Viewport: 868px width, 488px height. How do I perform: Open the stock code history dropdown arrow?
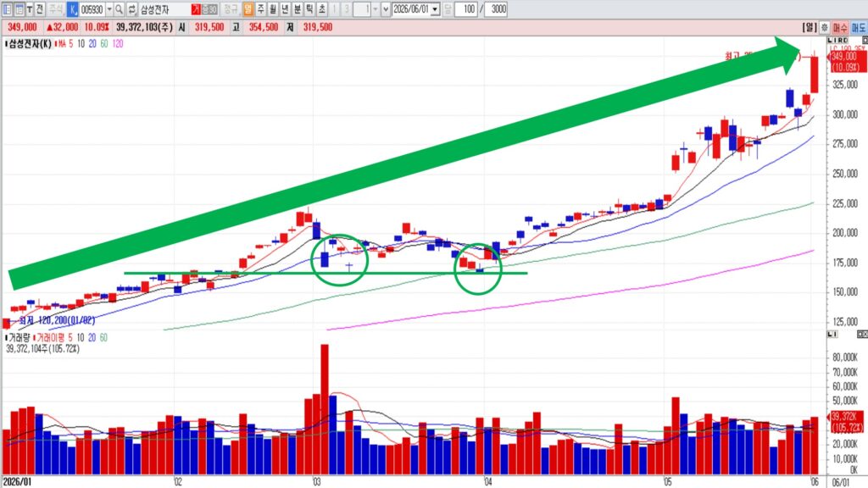click(109, 9)
